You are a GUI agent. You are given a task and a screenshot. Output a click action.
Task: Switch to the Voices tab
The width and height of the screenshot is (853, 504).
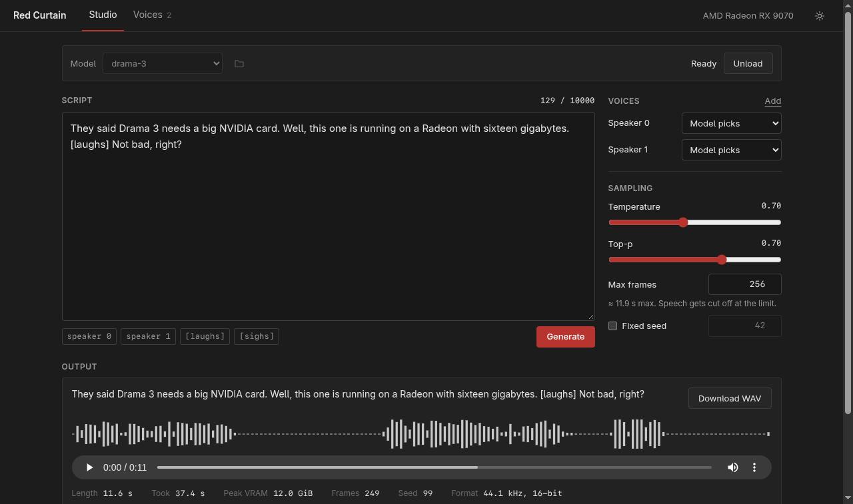click(152, 15)
